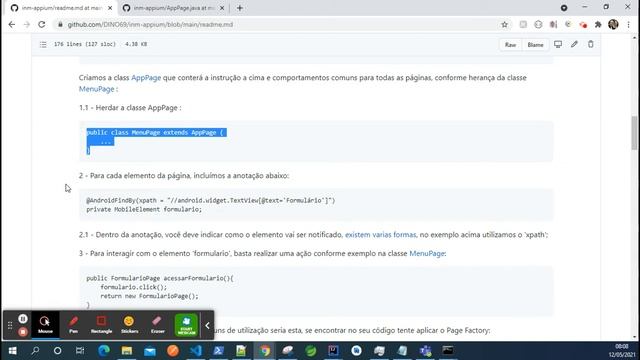Click the 'formulario.click();' code line
640x360 pixels.
point(133,287)
